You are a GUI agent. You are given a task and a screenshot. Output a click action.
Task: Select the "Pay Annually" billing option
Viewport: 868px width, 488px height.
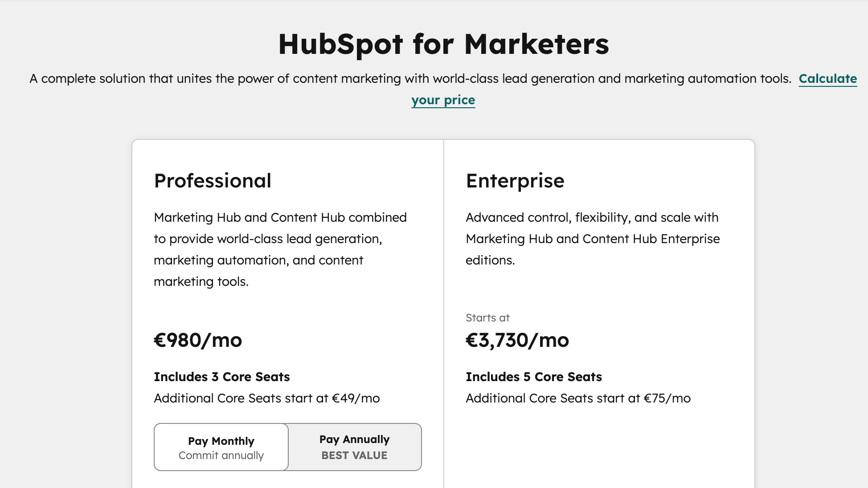pyautogui.click(x=354, y=447)
